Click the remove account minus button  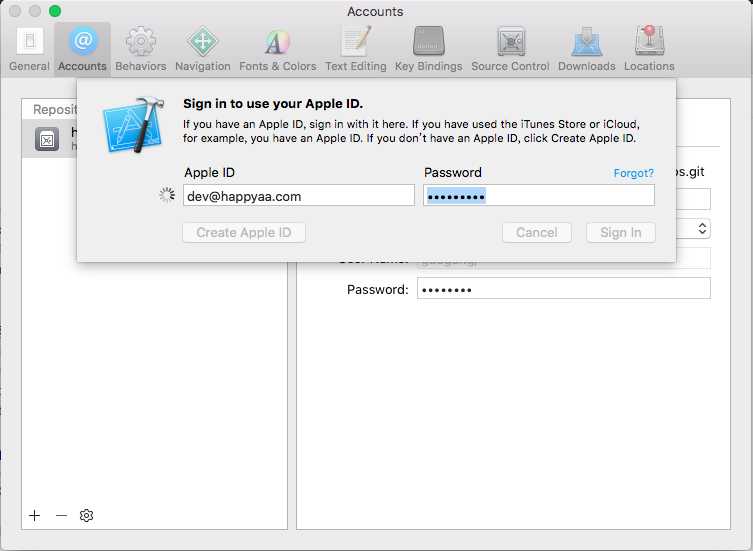(61, 515)
